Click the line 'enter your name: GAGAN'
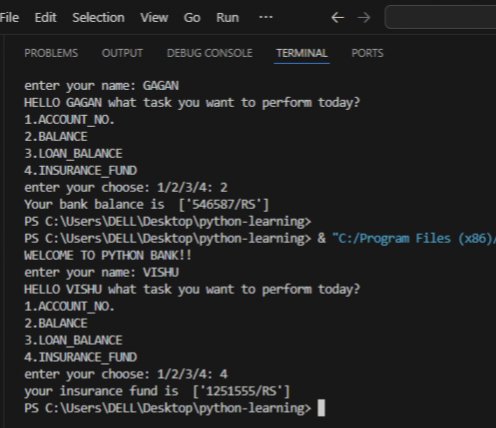The height and width of the screenshot is (428, 496). [x=101, y=86]
